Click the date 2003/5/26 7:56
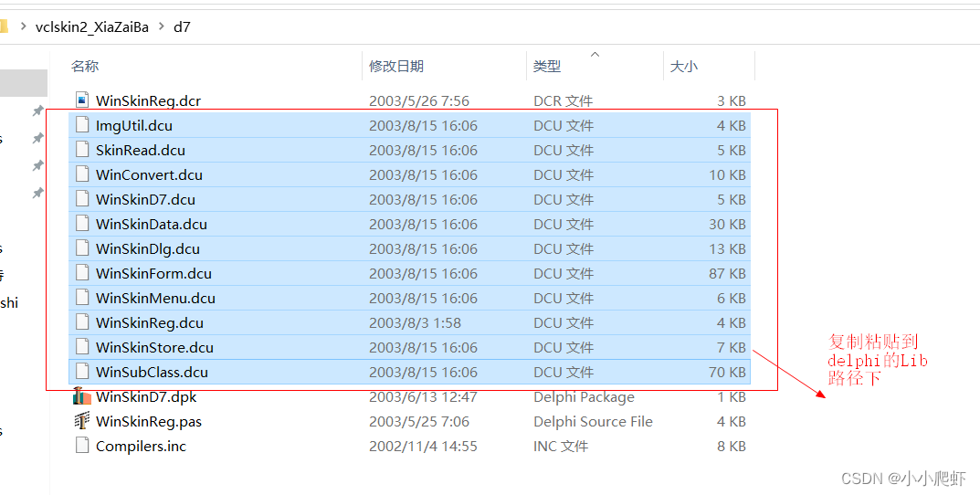980x495 pixels. pos(418,100)
